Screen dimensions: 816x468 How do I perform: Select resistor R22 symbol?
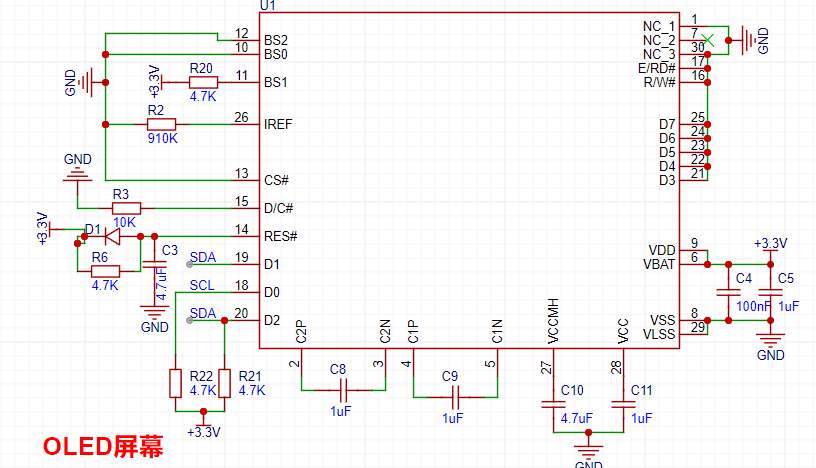(175, 383)
